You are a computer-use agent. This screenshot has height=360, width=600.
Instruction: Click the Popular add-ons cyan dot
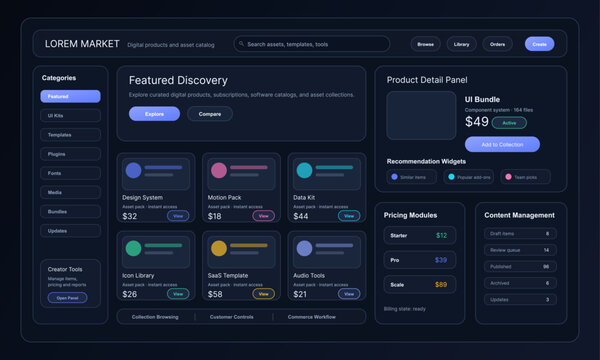point(451,177)
